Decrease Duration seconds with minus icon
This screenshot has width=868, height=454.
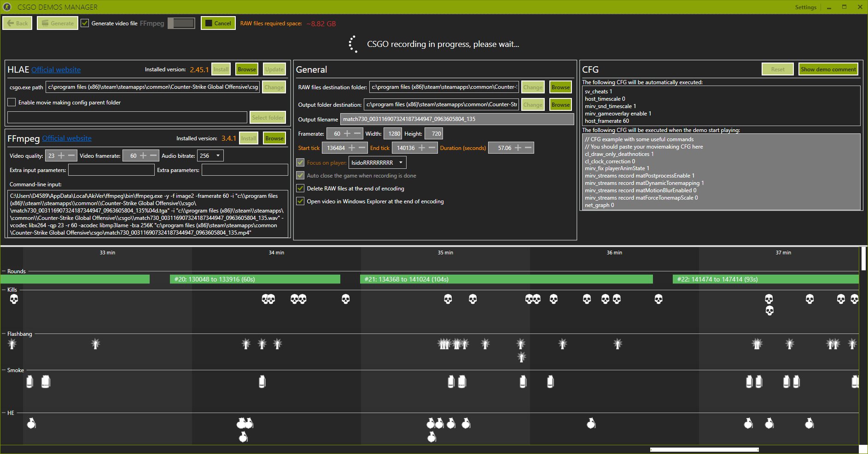click(528, 148)
